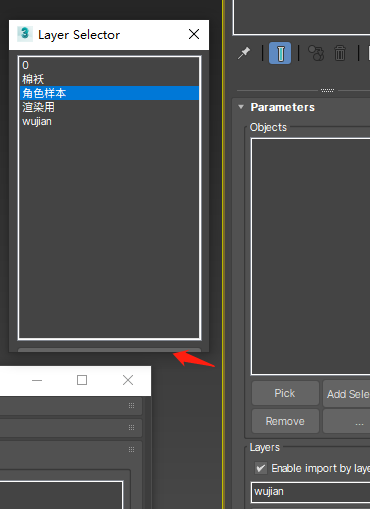Select the 渲染用 layer
The image size is (370, 509).
point(109,107)
